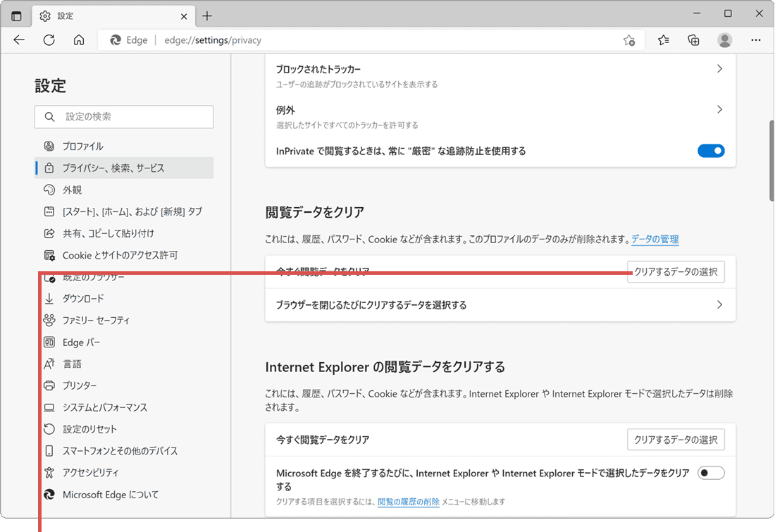Click the システムとパフォーマンス icon
The height and width of the screenshot is (532, 775).
49,407
